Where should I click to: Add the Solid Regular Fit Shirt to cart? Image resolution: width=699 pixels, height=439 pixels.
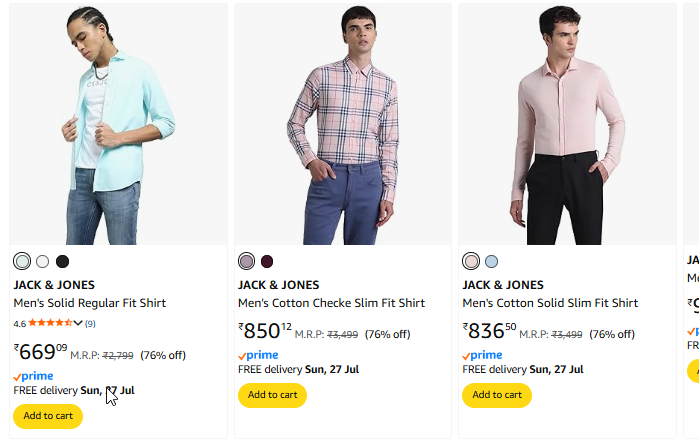pos(48,416)
